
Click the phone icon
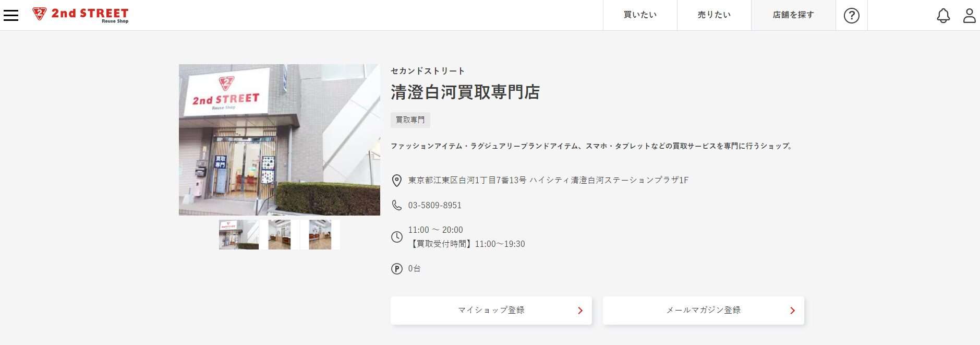tap(397, 206)
